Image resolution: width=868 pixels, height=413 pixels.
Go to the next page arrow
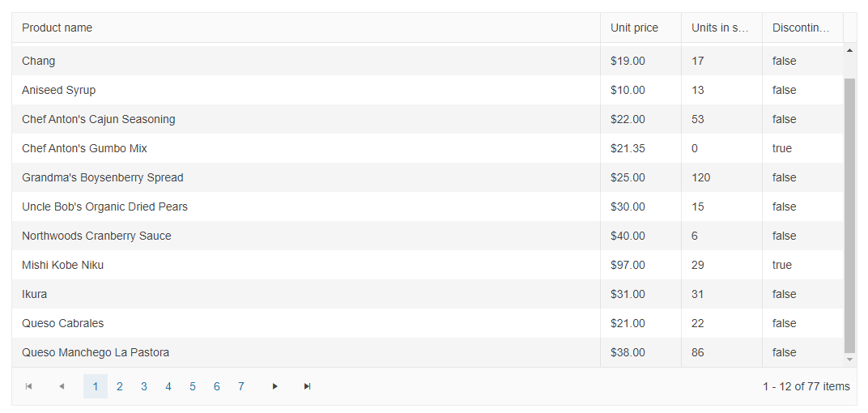point(275,386)
